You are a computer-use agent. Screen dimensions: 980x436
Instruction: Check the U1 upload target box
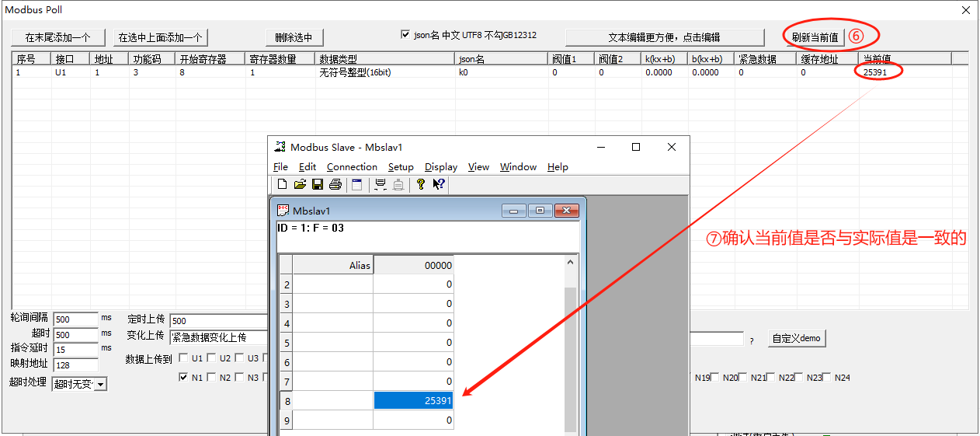(182, 358)
